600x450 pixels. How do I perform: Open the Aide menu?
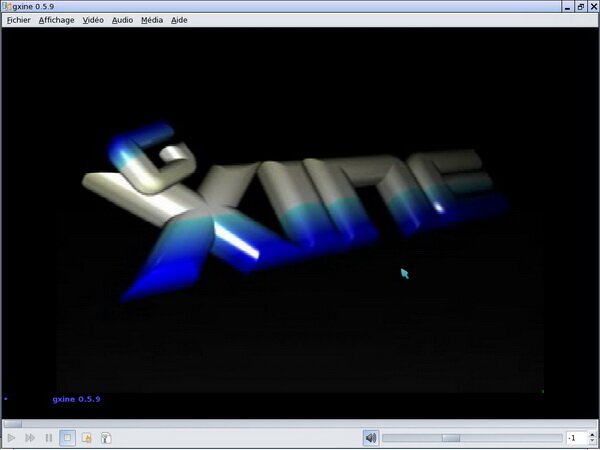(179, 20)
